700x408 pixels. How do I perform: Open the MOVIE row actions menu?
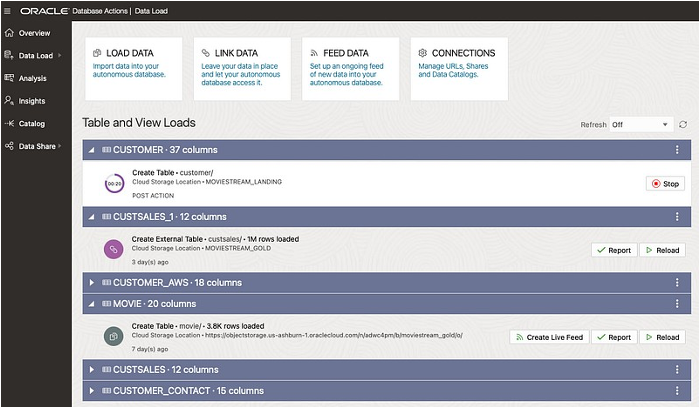[677, 304]
